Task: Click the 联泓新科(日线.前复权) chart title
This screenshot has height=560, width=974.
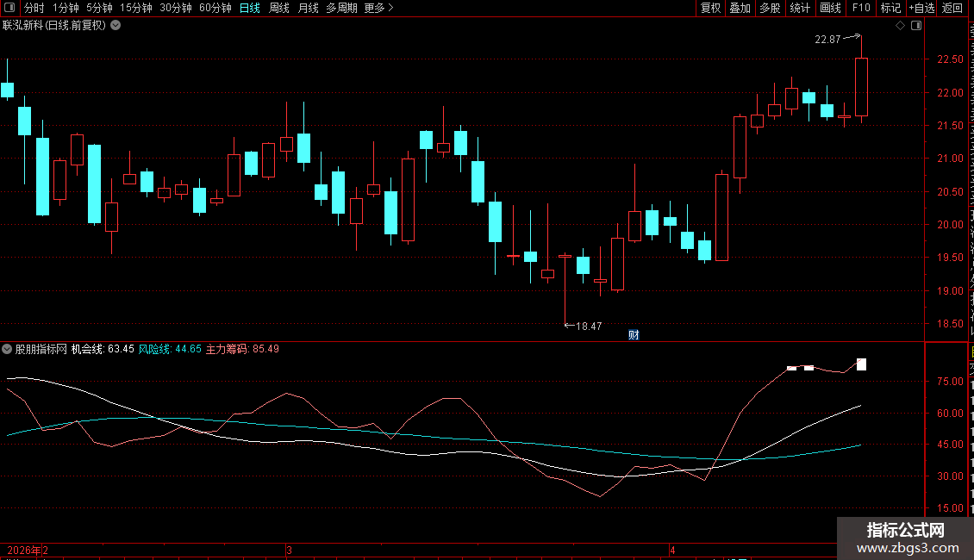Action: point(54,26)
